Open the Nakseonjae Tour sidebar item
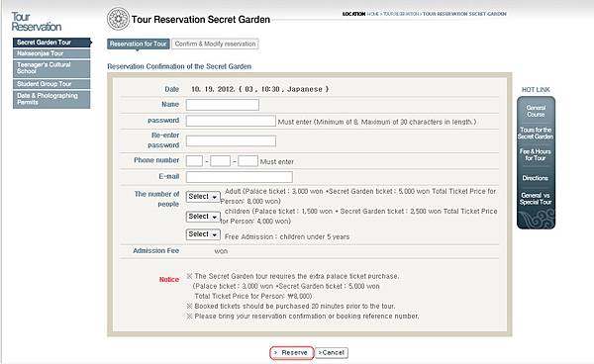Image resolution: width=594 pixels, height=364 pixels. (51, 53)
